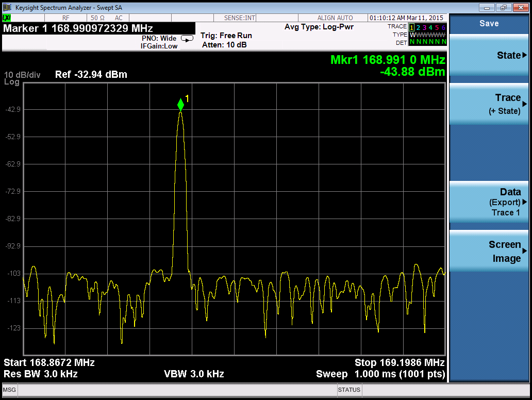Image resolution: width=532 pixels, height=400 pixels.
Task: Select trace number 3 indicator
Action: (x=424, y=27)
